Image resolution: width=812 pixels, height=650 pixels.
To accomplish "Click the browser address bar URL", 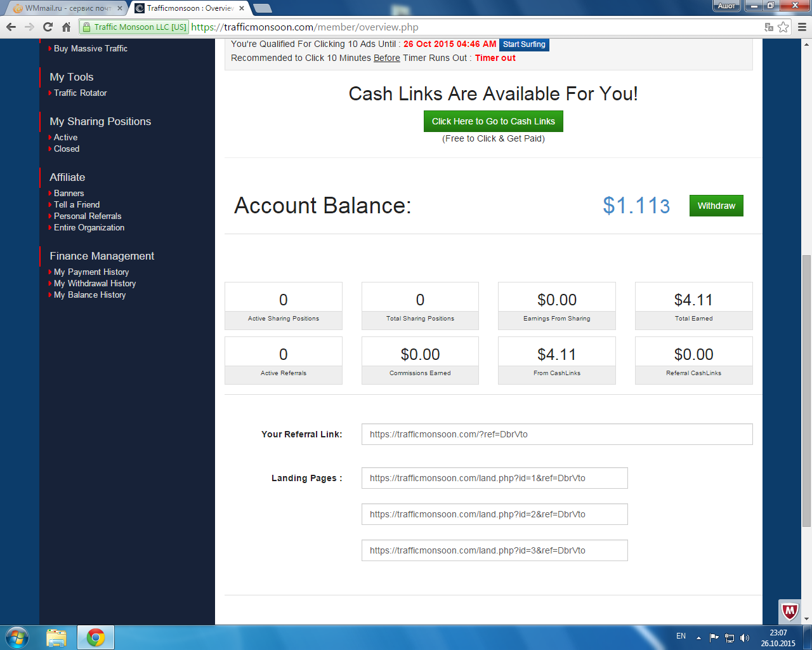I will (304, 27).
